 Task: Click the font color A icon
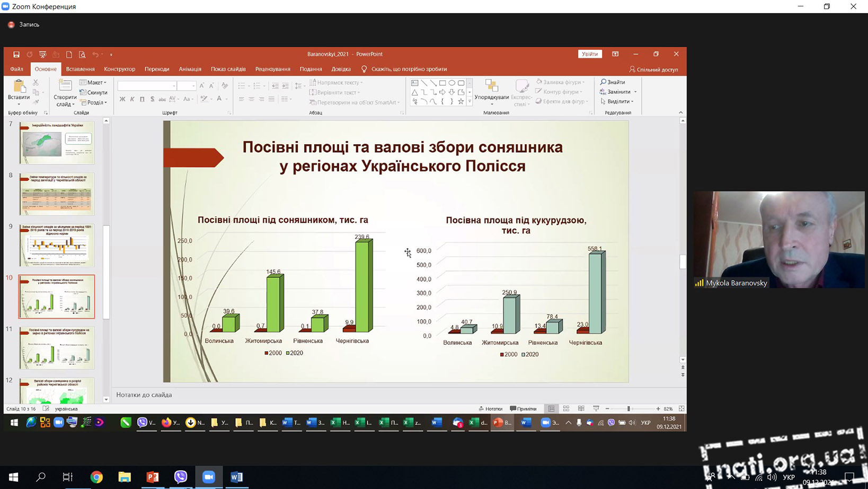(x=219, y=99)
